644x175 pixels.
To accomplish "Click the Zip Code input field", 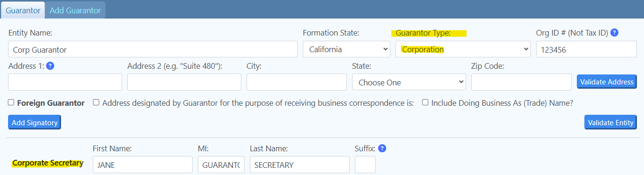I will 521,82.
